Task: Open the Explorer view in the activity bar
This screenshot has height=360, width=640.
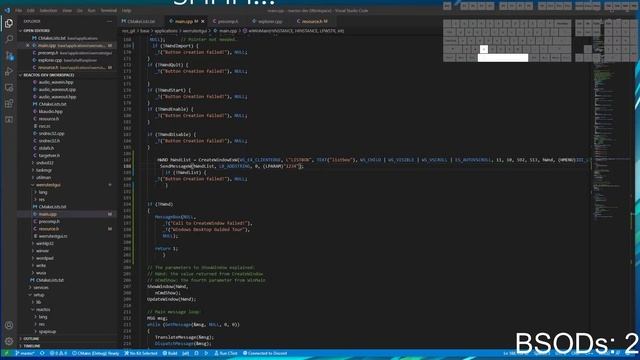Action: (9, 23)
